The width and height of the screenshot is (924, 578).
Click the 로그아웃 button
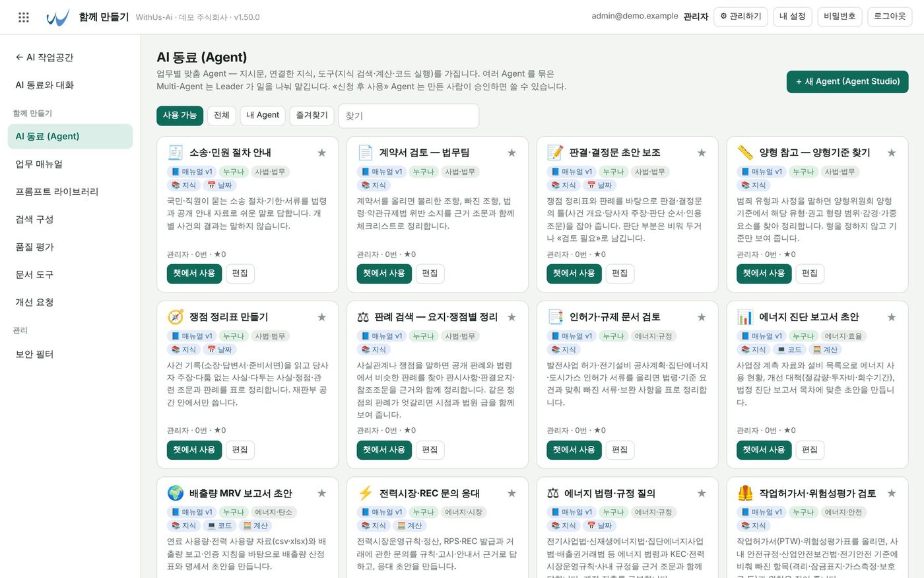[890, 17]
